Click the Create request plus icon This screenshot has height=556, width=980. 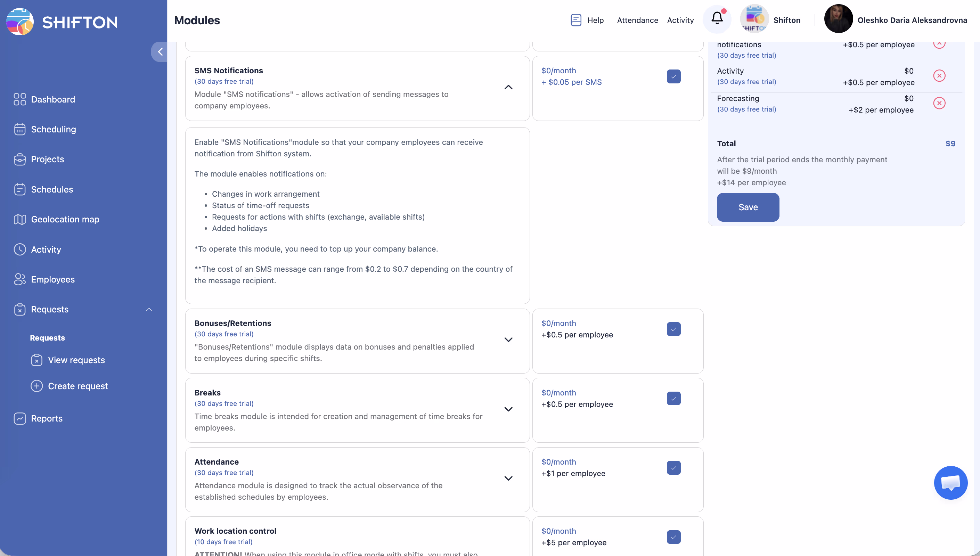pos(36,386)
